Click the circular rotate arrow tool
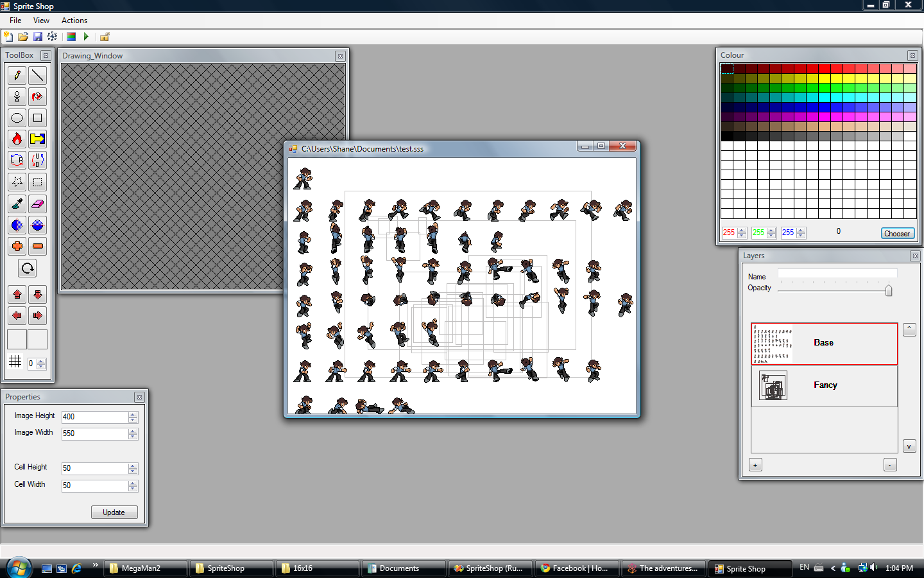 pos(28,268)
